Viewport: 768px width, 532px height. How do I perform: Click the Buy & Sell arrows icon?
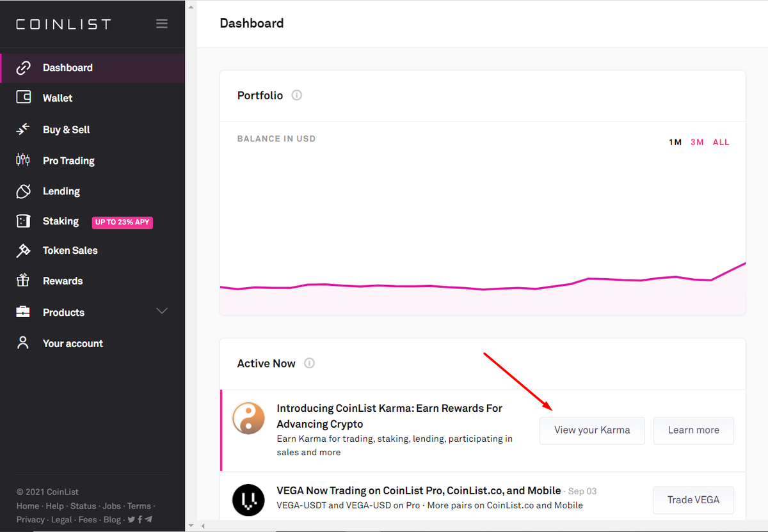(23, 129)
